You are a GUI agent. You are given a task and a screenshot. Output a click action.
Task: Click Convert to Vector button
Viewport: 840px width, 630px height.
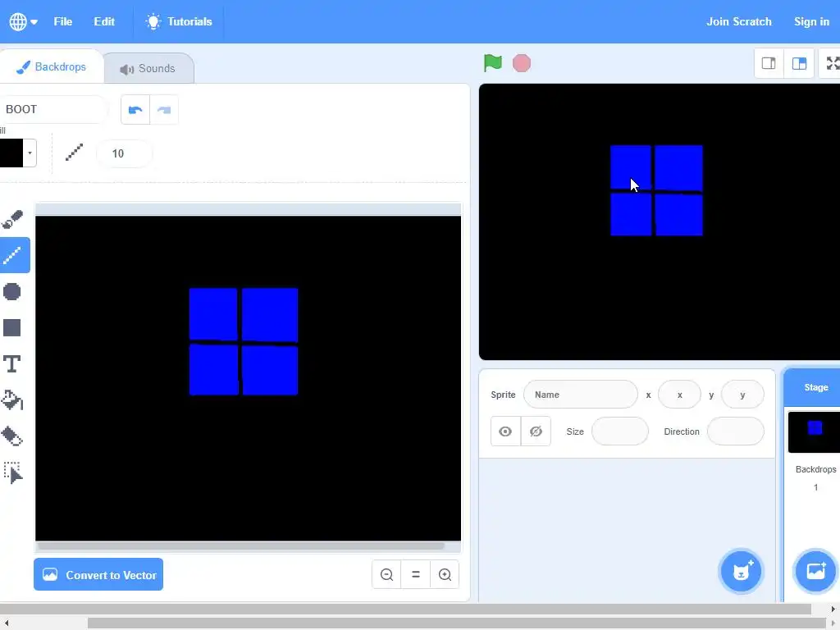(98, 575)
